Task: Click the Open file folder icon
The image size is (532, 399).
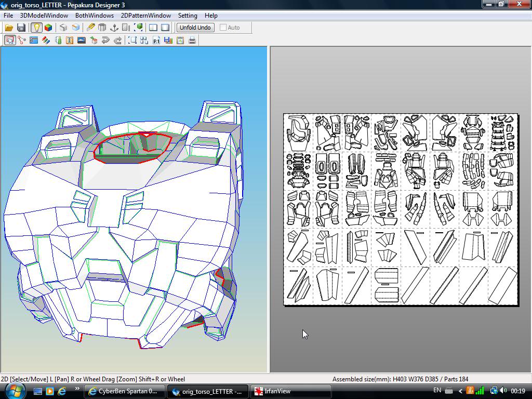Action: click(9, 28)
